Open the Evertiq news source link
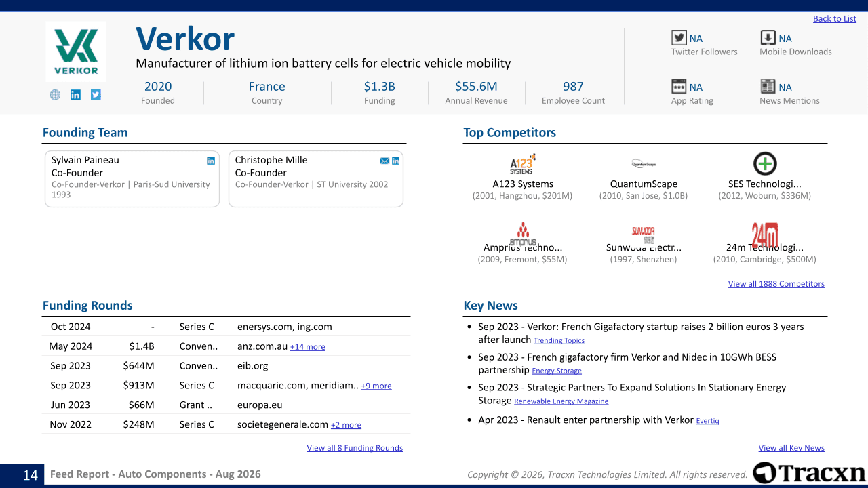The width and height of the screenshot is (868, 488). click(x=707, y=421)
